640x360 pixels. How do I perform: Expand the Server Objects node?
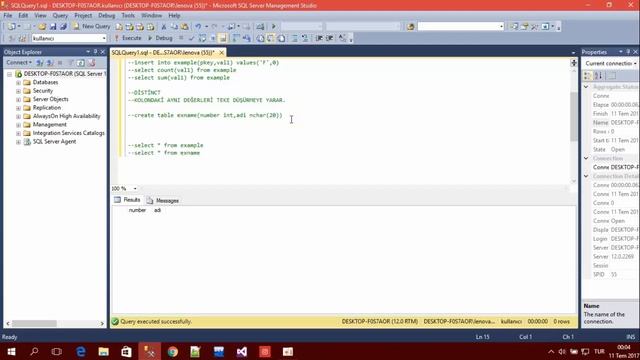(x=18, y=99)
